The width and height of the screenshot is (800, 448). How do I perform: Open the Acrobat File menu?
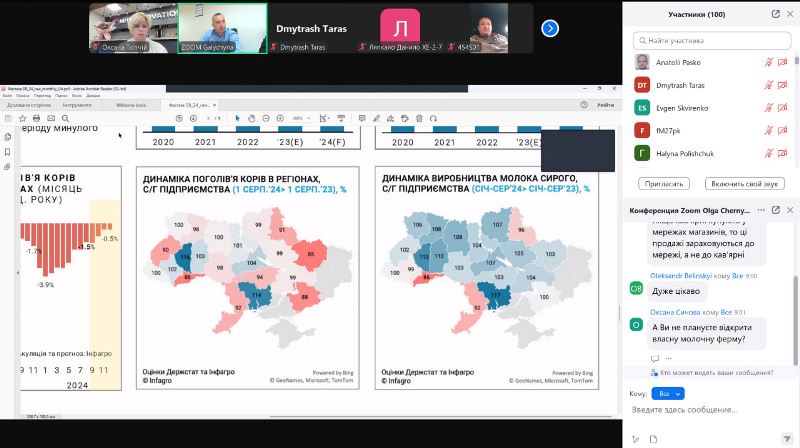7,95
